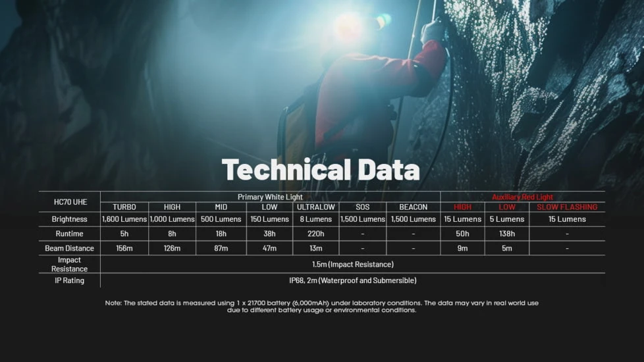The width and height of the screenshot is (644, 362).
Task: Select the 220h runtime cell
Action: point(316,234)
